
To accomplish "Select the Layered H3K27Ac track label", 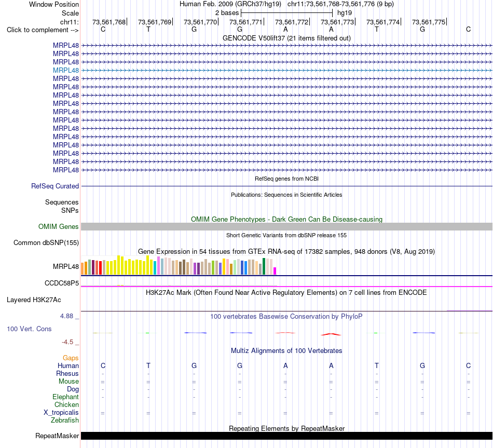I will 34,300.
